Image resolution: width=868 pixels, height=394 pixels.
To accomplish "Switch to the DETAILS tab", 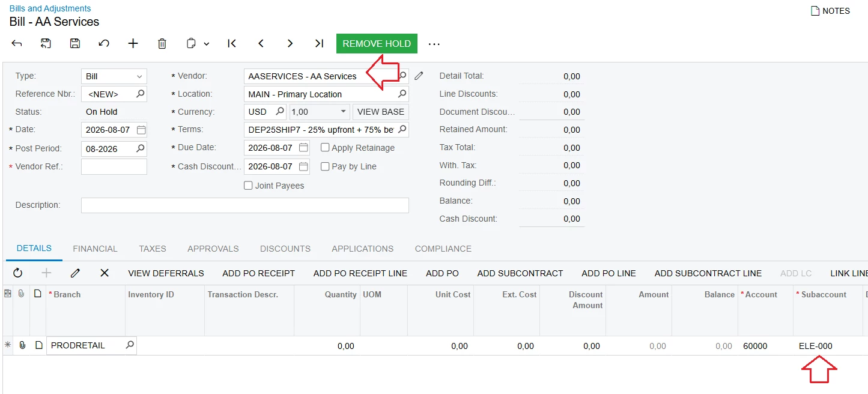I will click(x=34, y=248).
